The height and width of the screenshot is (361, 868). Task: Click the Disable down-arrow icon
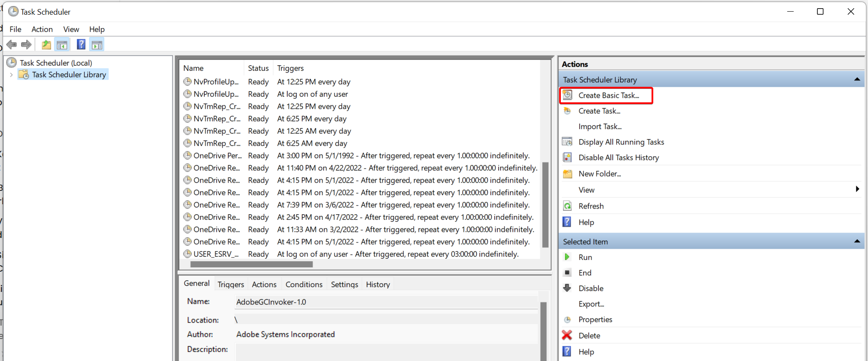pos(567,288)
